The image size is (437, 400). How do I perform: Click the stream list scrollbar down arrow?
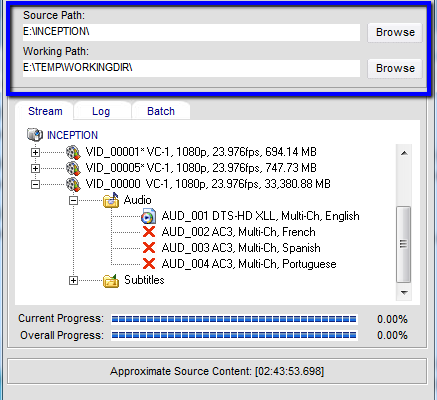(x=404, y=293)
